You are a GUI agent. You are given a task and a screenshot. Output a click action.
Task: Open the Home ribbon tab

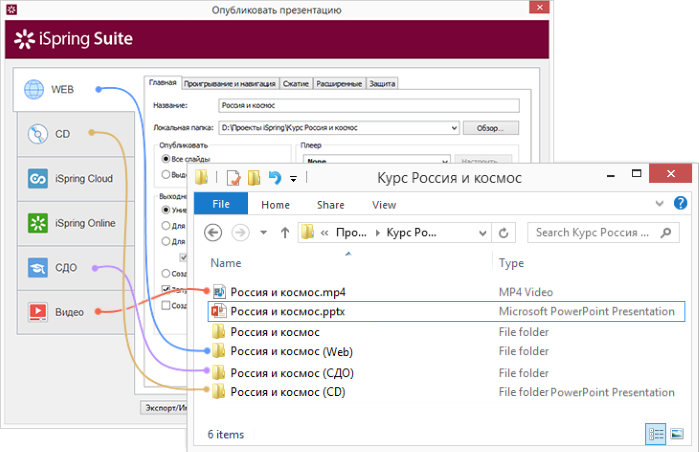point(275,205)
